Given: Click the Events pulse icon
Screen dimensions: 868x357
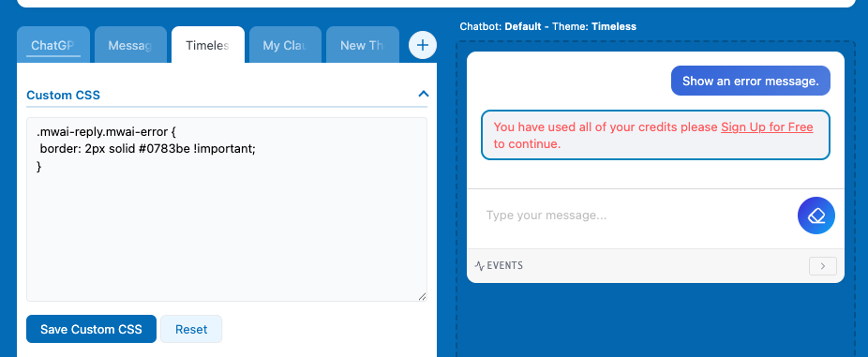Looking at the screenshot, I should pyautogui.click(x=479, y=266).
